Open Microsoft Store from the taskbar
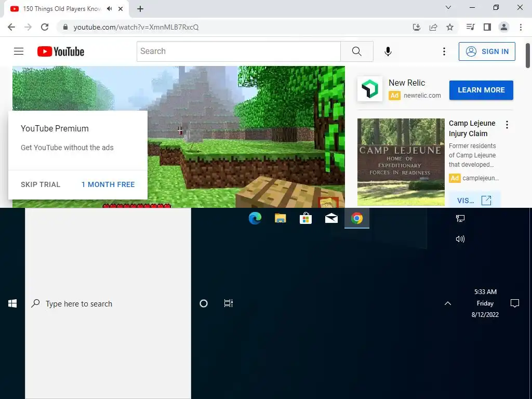The height and width of the screenshot is (399, 532). [305, 218]
